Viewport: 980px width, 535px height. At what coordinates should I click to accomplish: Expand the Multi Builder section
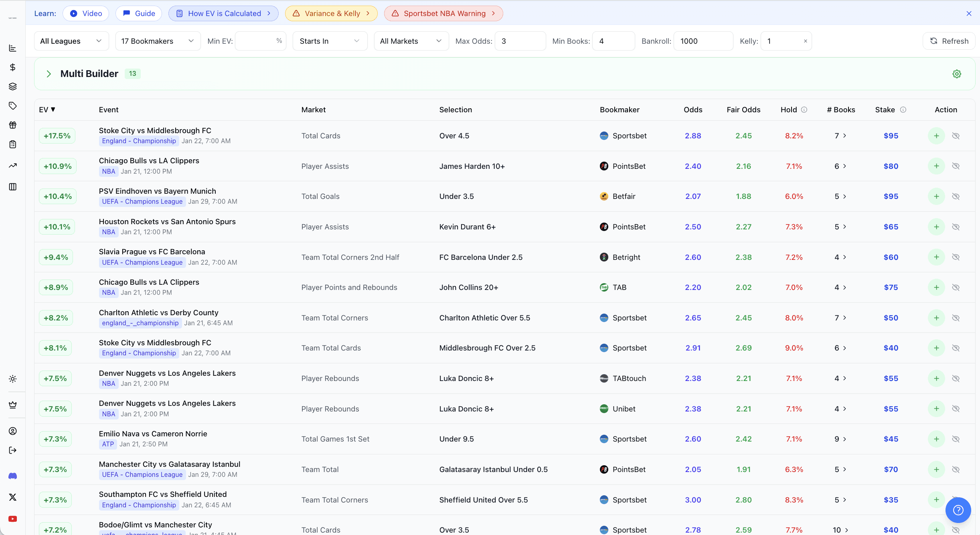click(49, 74)
